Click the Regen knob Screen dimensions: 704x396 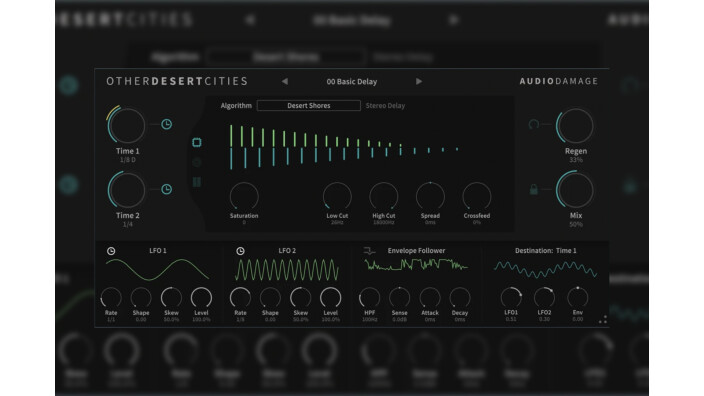[x=575, y=125]
